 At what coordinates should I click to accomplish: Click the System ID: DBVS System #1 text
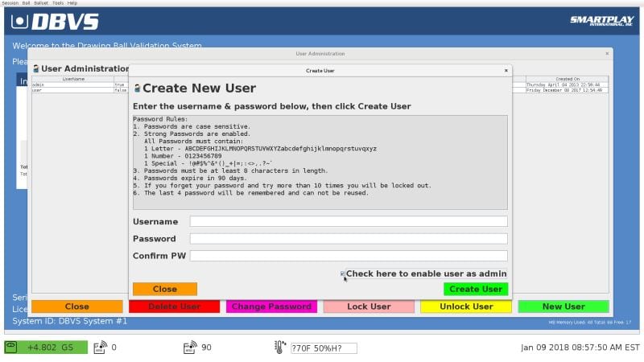click(70, 321)
